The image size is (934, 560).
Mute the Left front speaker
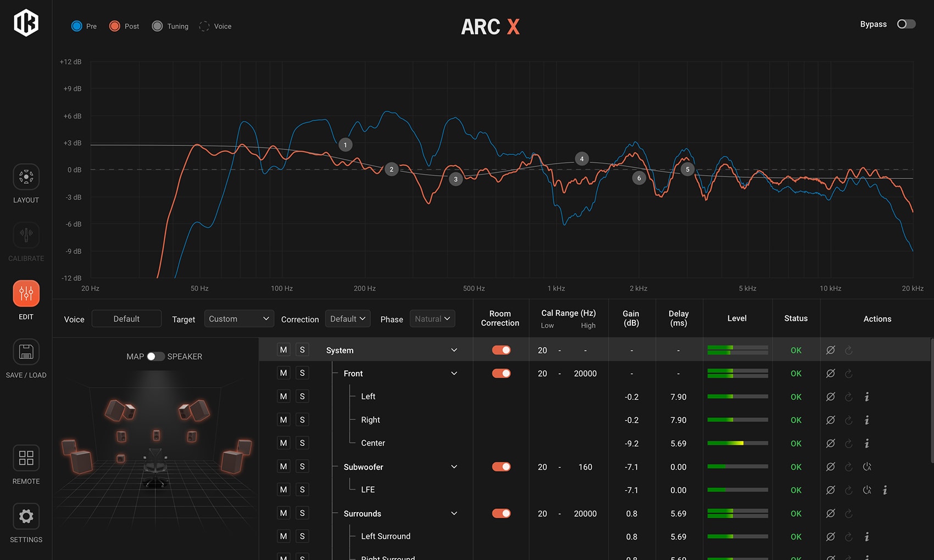[283, 396]
